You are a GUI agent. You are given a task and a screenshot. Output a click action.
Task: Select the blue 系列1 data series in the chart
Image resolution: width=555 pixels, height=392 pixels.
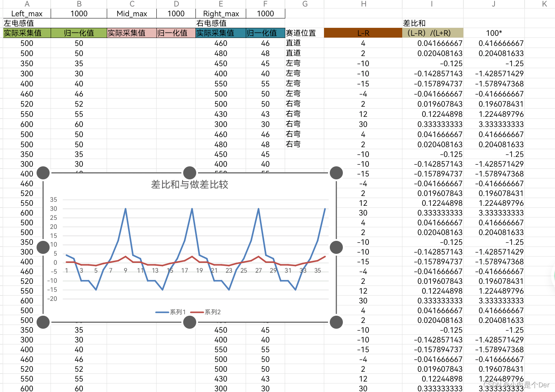[x=125, y=209]
